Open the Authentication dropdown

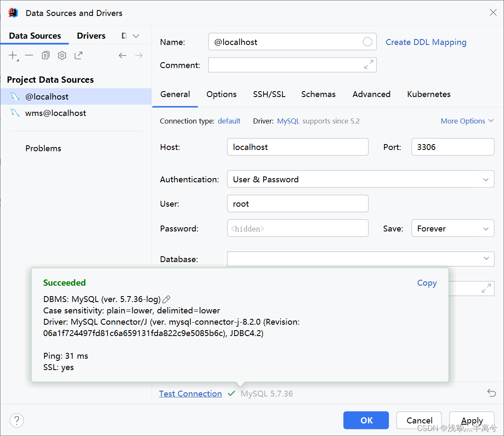pos(360,179)
